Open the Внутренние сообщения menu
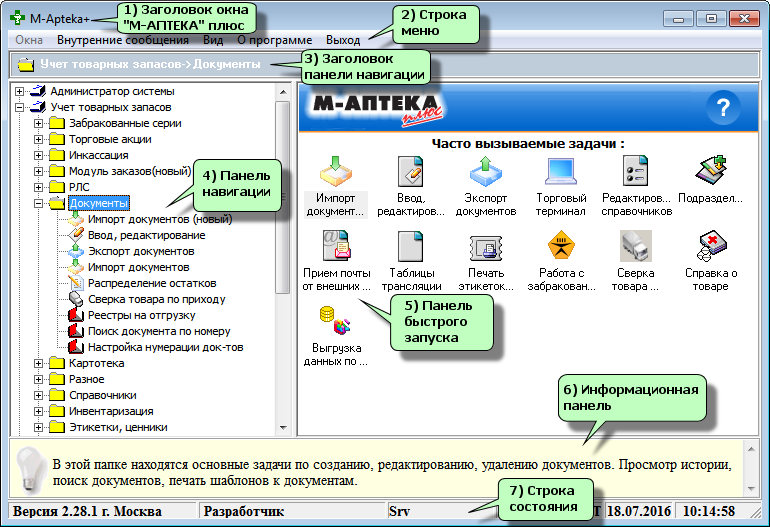 coord(122,40)
